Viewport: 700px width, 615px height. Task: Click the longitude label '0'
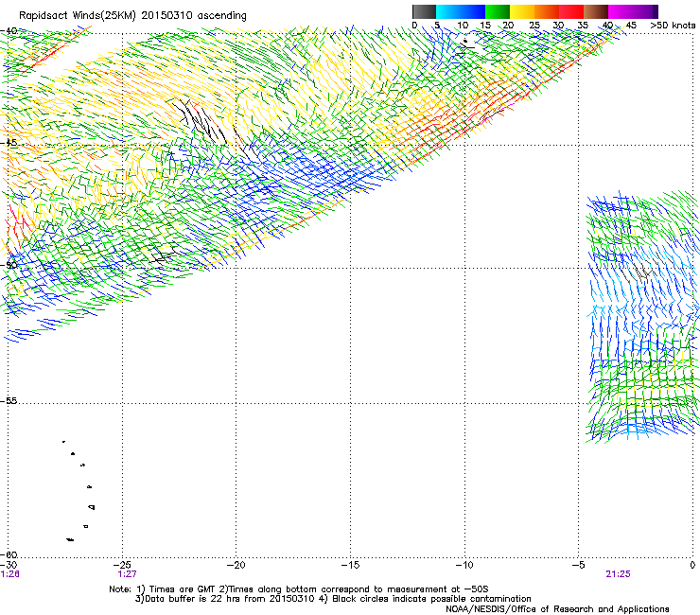(x=692, y=565)
